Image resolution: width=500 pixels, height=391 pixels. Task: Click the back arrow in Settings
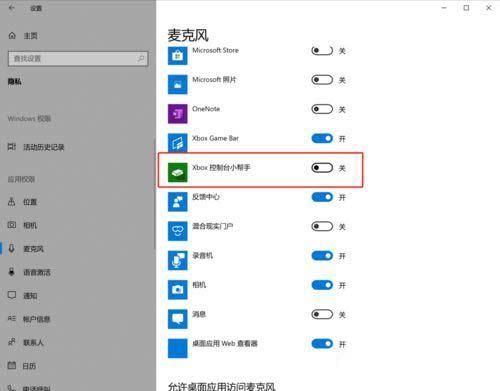pos(12,8)
